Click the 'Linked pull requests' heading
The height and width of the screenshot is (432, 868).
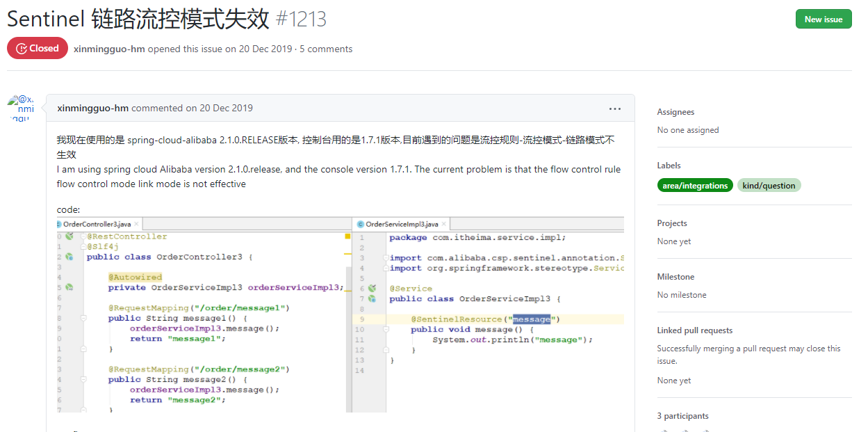point(695,330)
